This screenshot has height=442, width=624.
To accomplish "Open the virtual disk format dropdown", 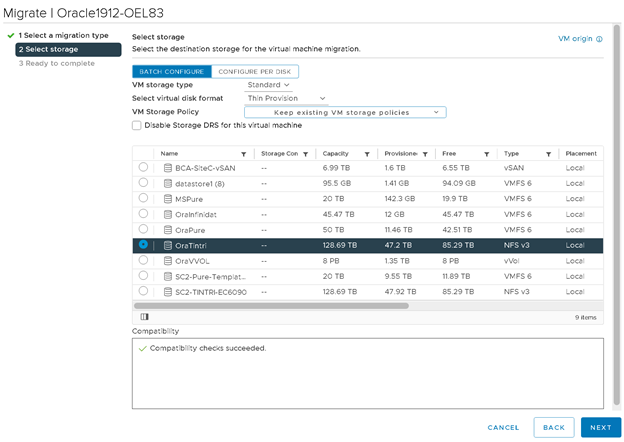I will click(x=287, y=98).
